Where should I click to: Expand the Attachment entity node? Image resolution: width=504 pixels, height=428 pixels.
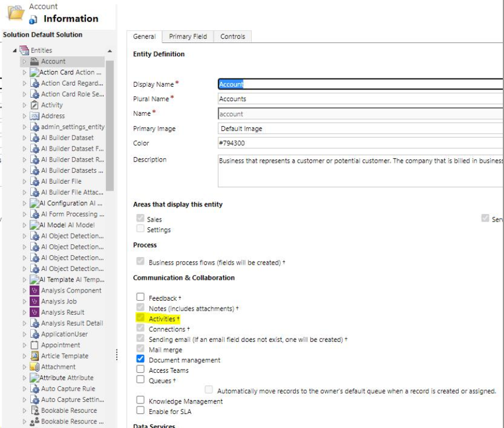[24, 367]
